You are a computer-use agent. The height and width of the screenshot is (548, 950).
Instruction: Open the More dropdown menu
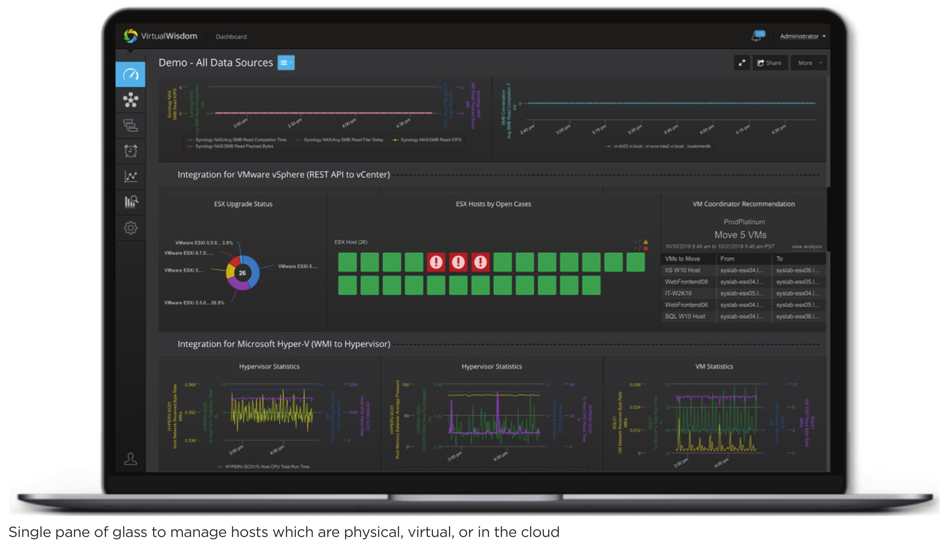tap(808, 62)
